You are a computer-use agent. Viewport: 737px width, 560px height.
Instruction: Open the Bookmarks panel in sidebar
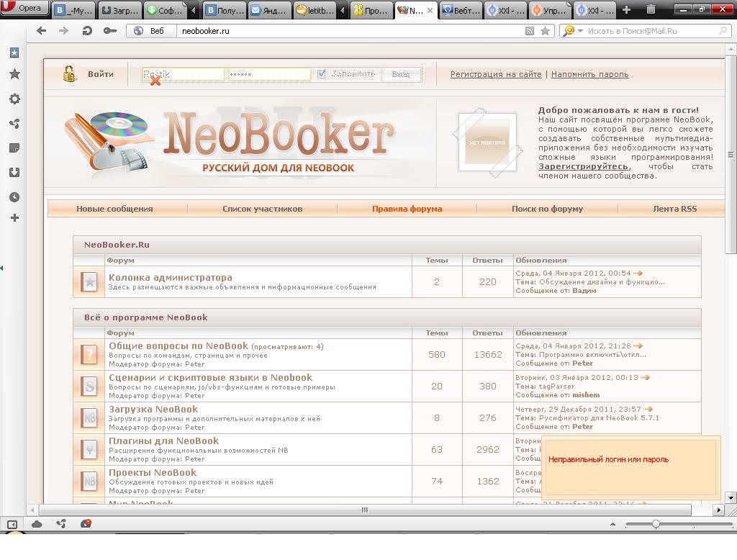coord(14,53)
